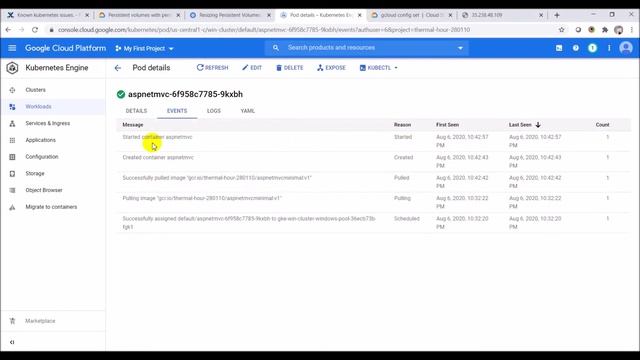Click the search magnifier icon
The image size is (640, 360).
click(276, 48)
